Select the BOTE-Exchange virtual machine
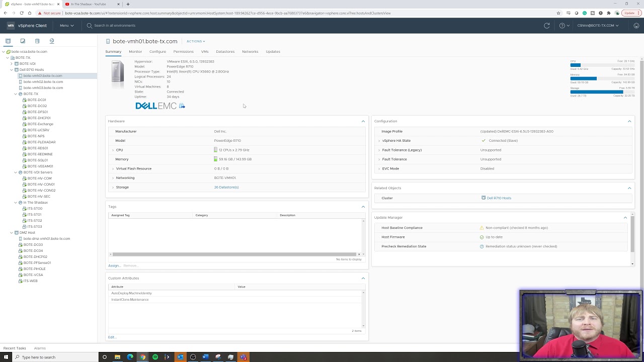Viewport: 644px width, 362px height. (x=40, y=124)
